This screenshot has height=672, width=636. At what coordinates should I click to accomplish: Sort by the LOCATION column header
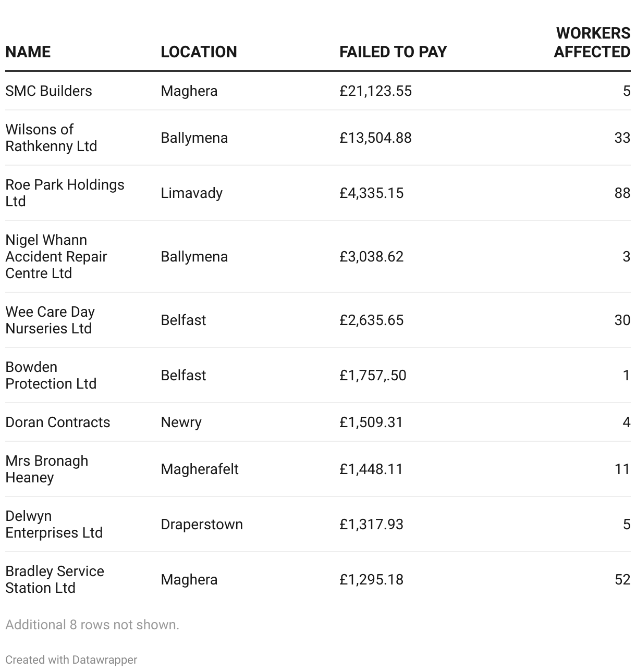point(199,52)
